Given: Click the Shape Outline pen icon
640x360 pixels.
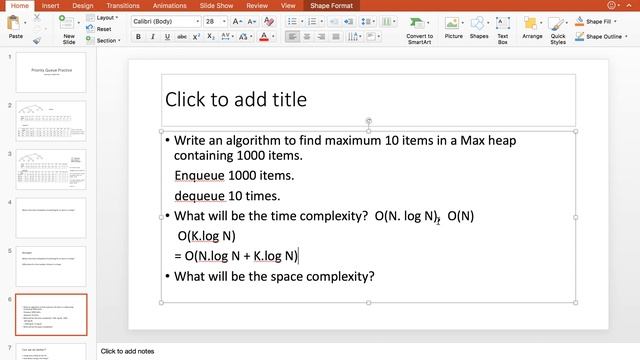Looking at the screenshot, I should (x=579, y=36).
